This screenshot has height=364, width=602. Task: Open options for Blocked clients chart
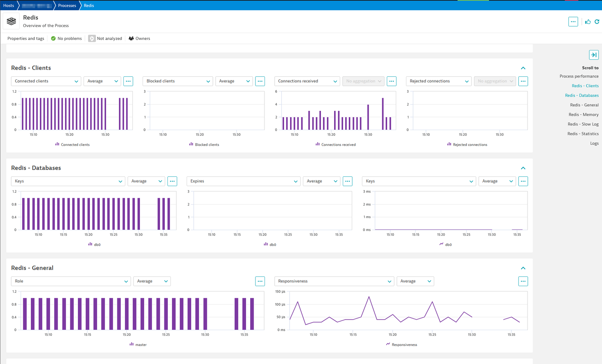coord(260,81)
